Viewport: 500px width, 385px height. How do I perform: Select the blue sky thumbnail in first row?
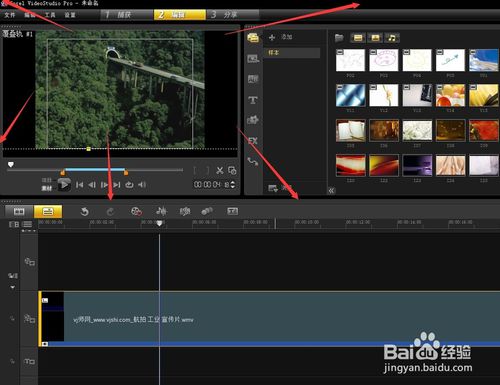tap(484, 60)
